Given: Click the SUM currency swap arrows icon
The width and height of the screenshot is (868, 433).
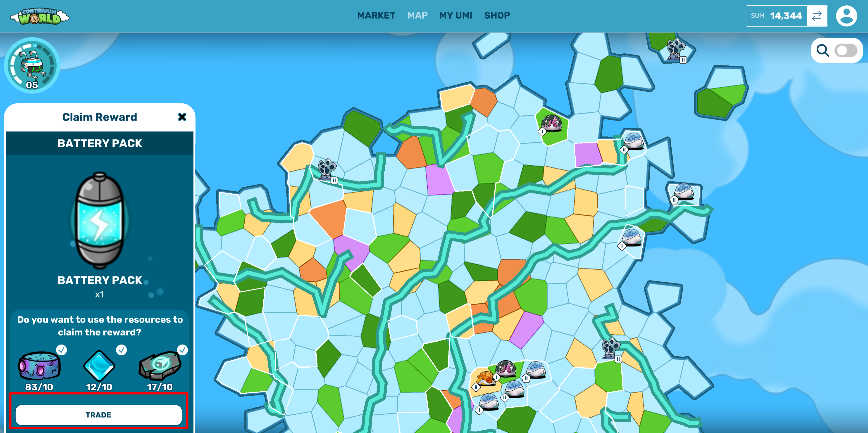Looking at the screenshot, I should point(816,16).
